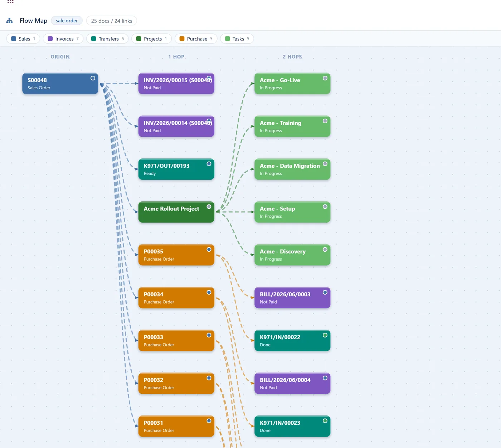The image size is (501, 448).
Task: Open vendor bill BILL/2026/06/0004 node
Action: click(292, 384)
